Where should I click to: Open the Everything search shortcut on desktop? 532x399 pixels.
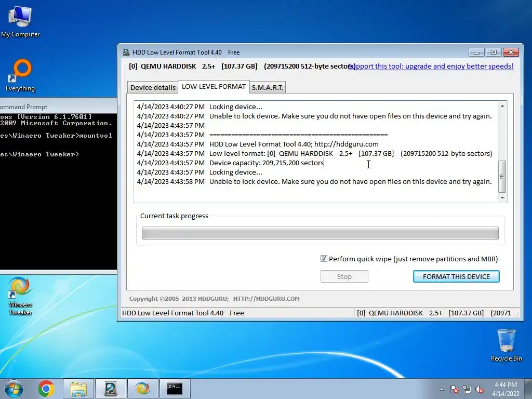click(x=20, y=75)
